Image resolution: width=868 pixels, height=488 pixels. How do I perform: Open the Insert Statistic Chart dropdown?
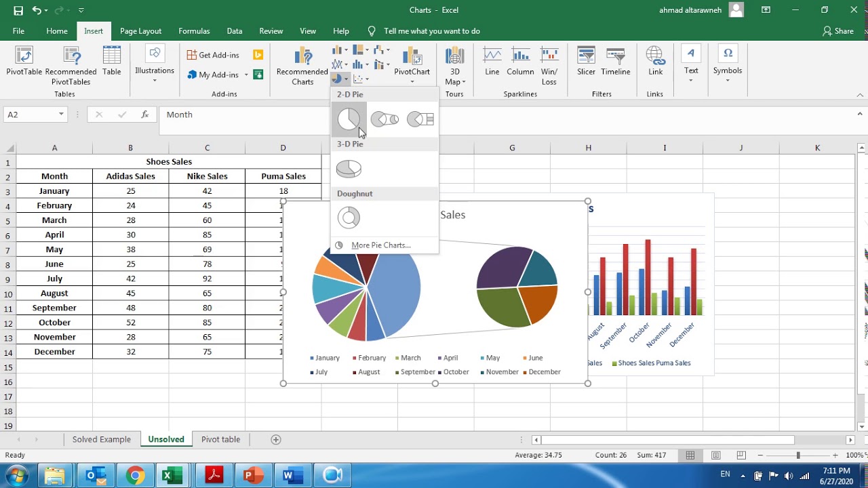click(361, 64)
